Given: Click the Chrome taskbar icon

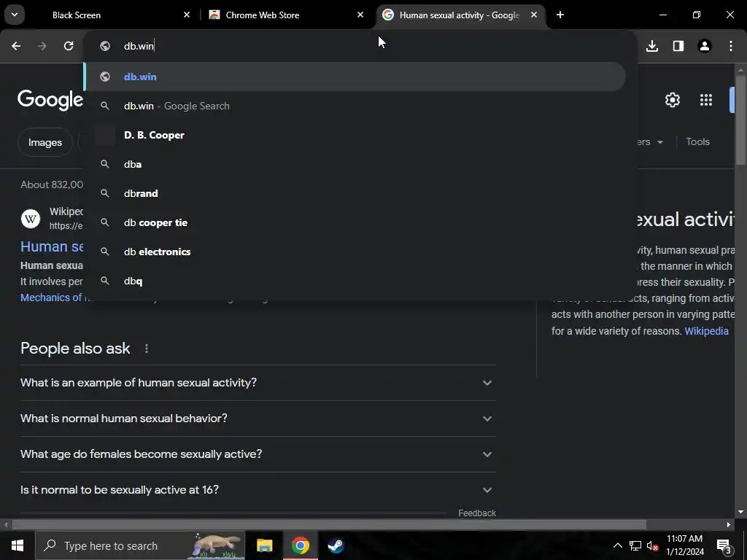Looking at the screenshot, I should pyautogui.click(x=300, y=545).
